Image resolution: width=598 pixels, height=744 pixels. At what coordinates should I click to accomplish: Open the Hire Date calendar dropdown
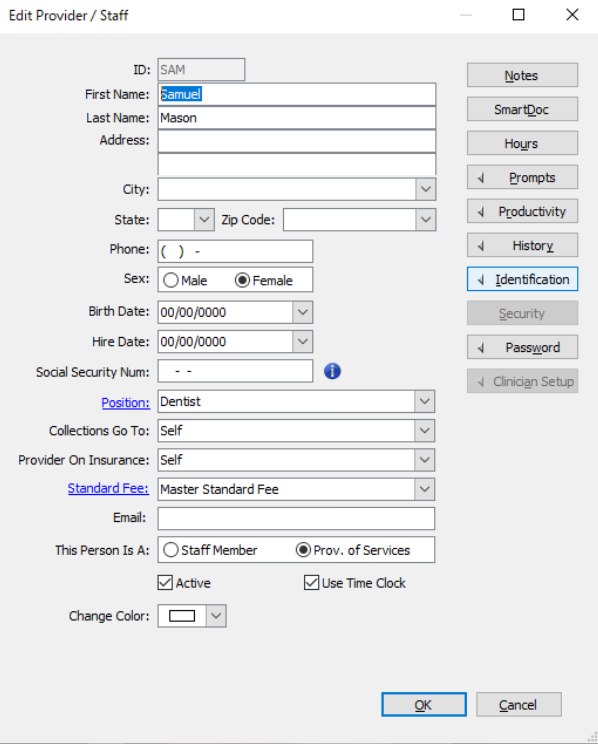[x=303, y=342]
